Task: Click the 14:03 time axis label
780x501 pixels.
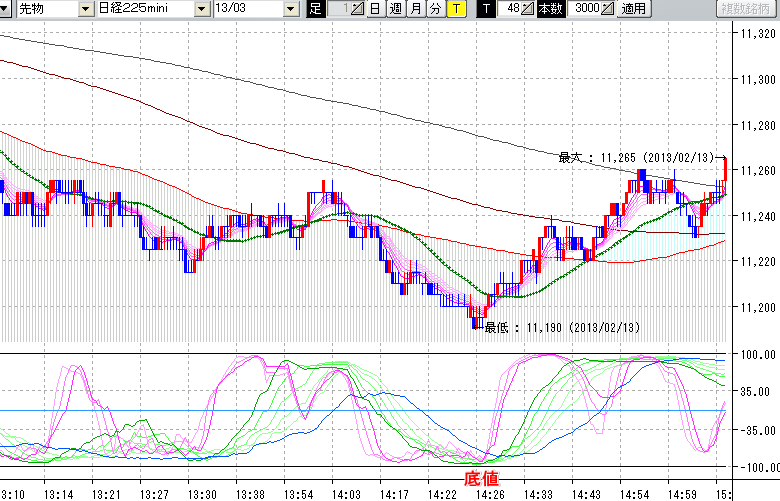Action: 346,494
